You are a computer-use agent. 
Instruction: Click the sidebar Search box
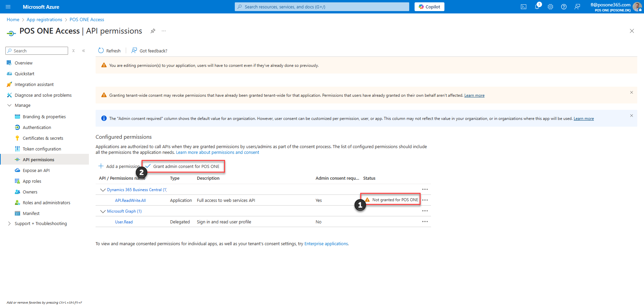(37, 51)
